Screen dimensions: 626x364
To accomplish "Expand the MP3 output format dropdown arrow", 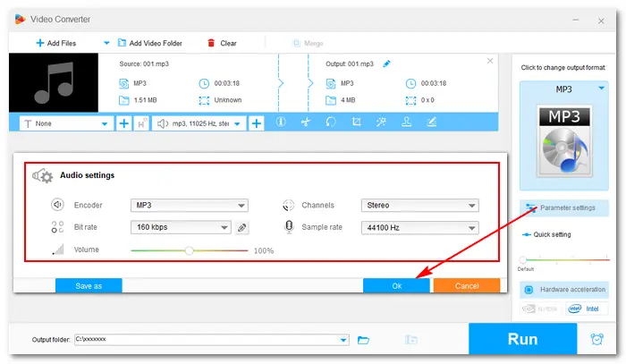I will click(601, 89).
